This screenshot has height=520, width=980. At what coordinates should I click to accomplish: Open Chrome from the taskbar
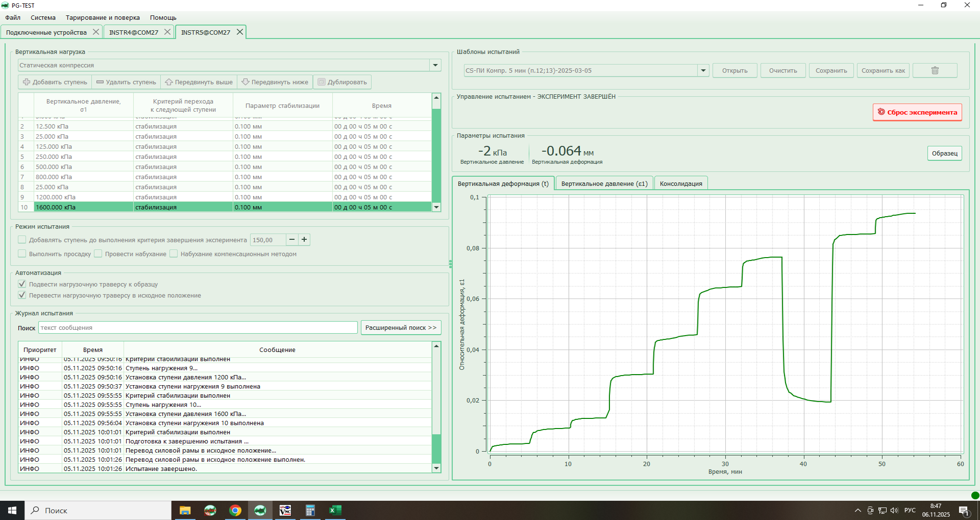point(235,510)
